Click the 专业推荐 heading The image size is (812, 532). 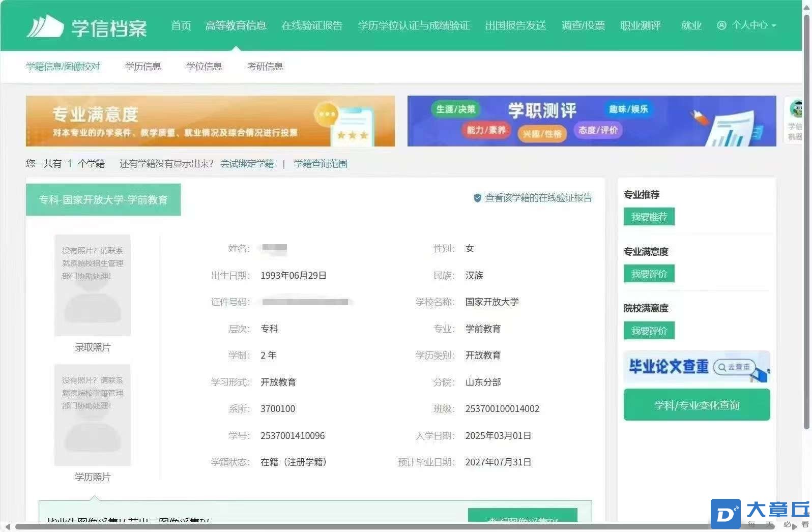tap(642, 194)
